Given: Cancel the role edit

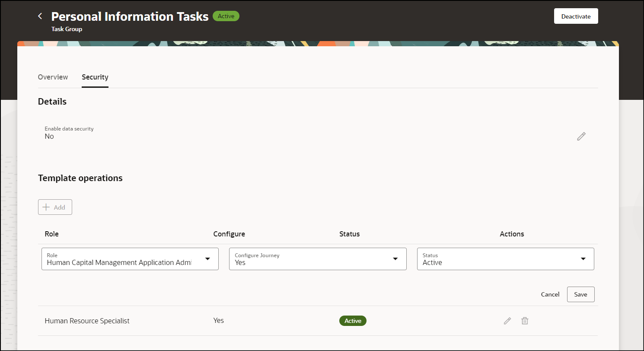Looking at the screenshot, I should point(550,294).
